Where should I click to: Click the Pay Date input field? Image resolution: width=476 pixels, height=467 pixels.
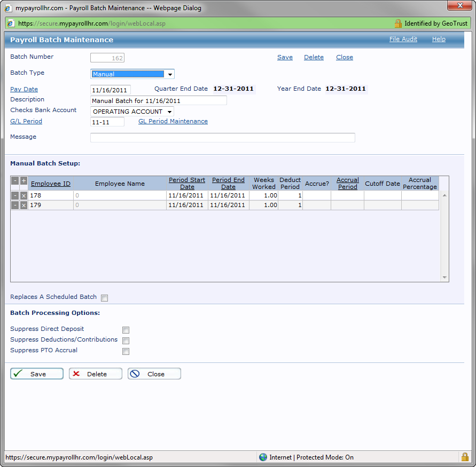pyautogui.click(x=111, y=90)
